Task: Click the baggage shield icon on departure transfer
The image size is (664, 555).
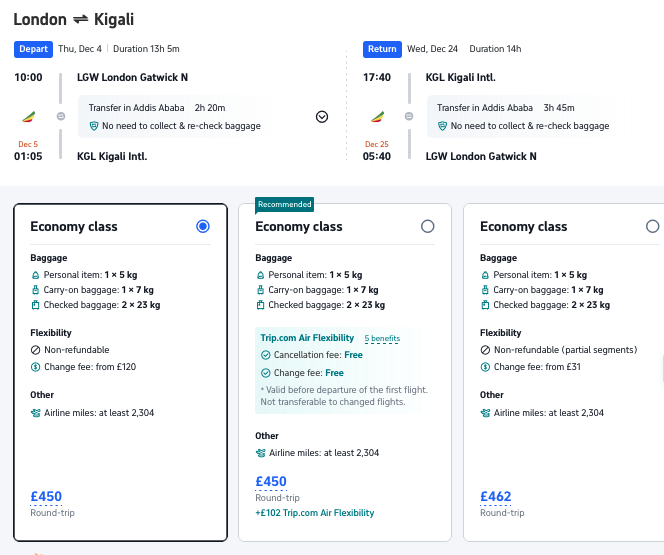Action: click(94, 126)
